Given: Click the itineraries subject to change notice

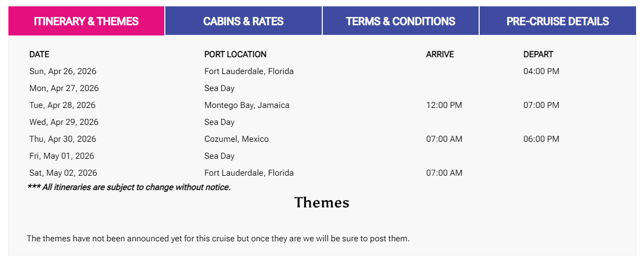Looking at the screenshot, I should pos(129,187).
